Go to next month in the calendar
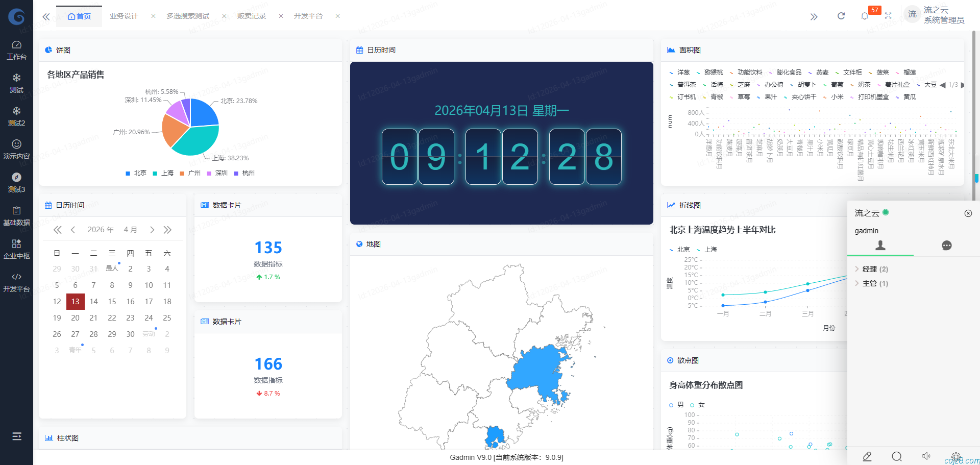The height and width of the screenshot is (465, 980). [x=152, y=230]
